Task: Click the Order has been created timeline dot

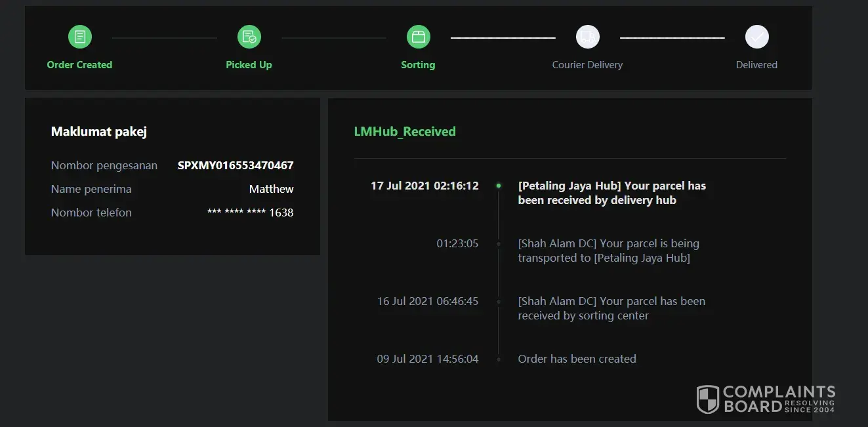Action: tap(499, 359)
